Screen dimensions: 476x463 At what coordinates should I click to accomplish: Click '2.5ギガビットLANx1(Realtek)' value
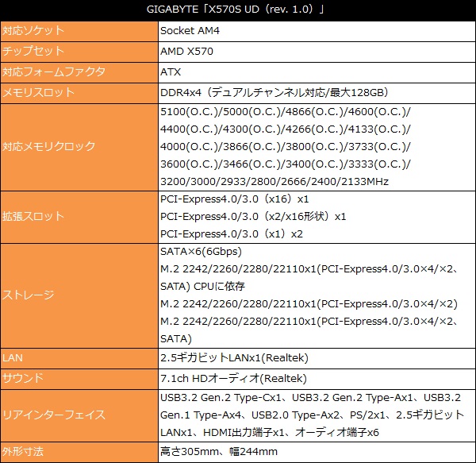[234, 358]
